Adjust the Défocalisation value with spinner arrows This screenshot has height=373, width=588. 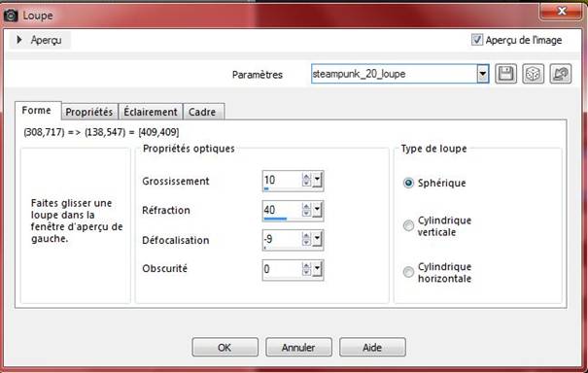[306, 240]
